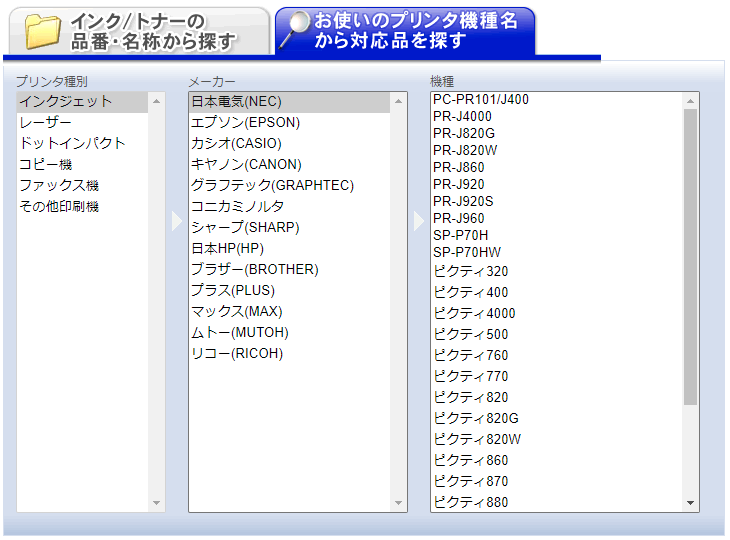Click up arrow of printer type list scrollbar

point(156,101)
